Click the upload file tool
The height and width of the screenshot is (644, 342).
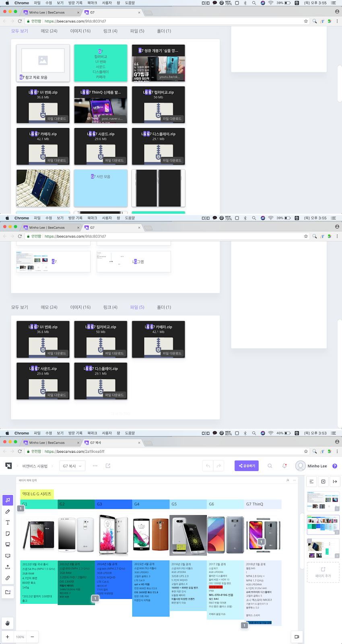[8, 567]
